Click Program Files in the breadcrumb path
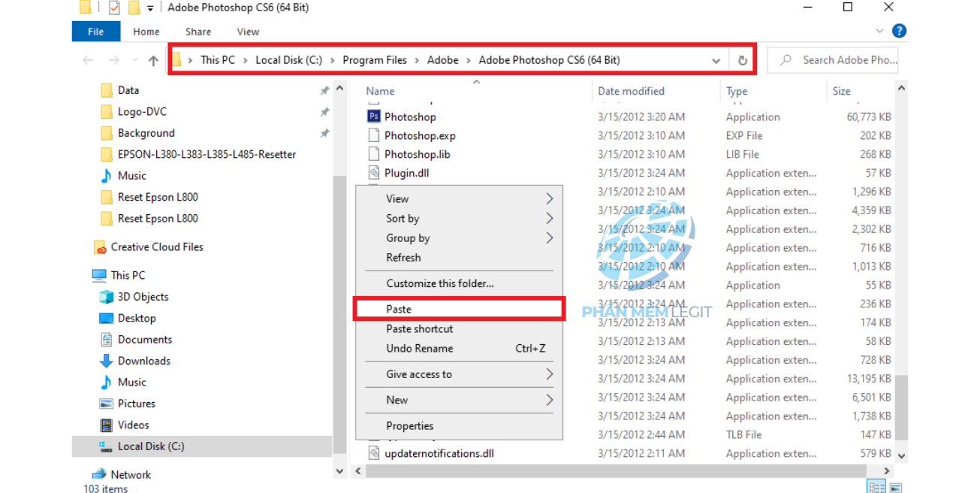 point(375,60)
